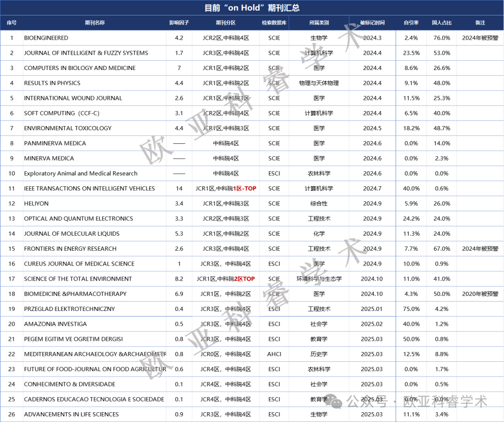Click the 环境科学与生态学 category cell
The image size is (504, 422).
(x=319, y=279)
